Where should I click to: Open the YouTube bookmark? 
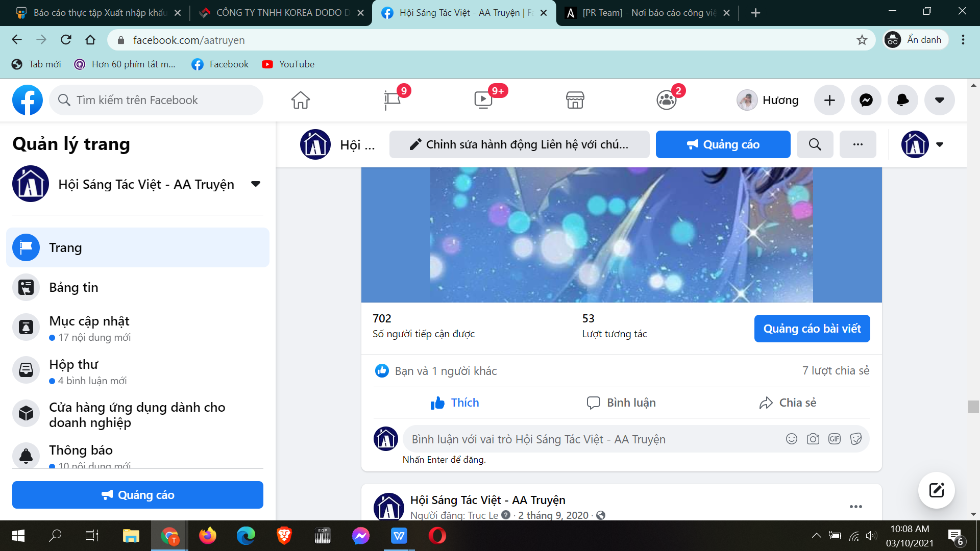pyautogui.click(x=288, y=64)
